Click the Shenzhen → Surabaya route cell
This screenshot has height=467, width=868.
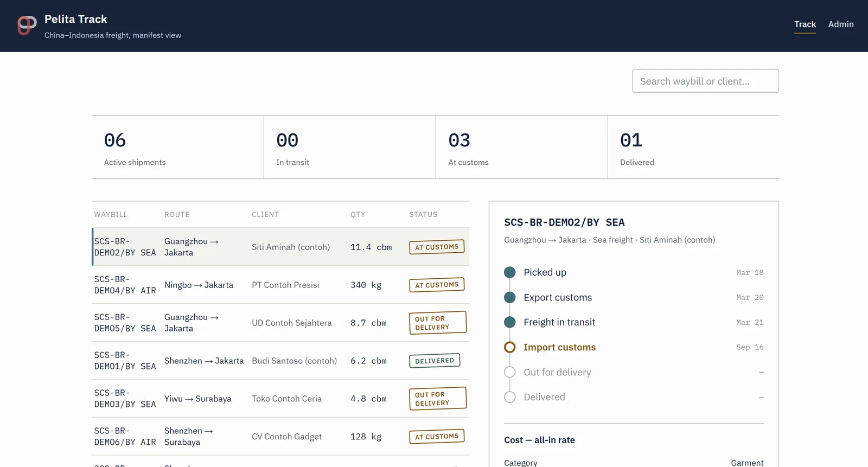[x=189, y=437]
